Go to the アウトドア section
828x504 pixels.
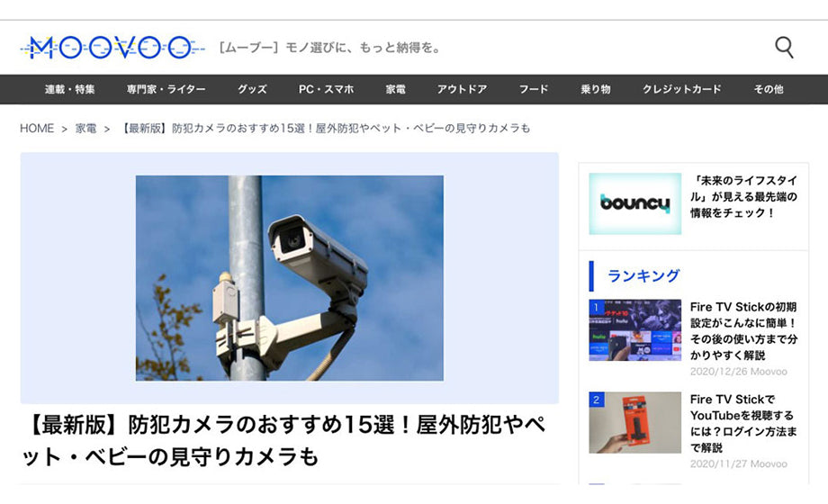click(x=462, y=89)
